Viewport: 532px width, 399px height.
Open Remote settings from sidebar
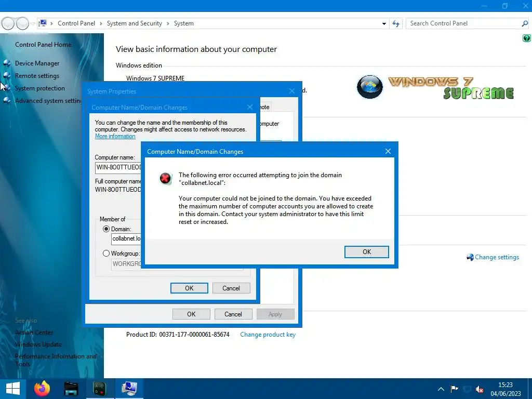pyautogui.click(x=37, y=76)
